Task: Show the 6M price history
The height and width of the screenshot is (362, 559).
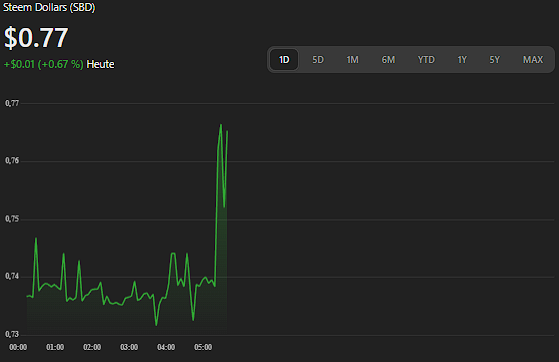Action: (x=388, y=60)
